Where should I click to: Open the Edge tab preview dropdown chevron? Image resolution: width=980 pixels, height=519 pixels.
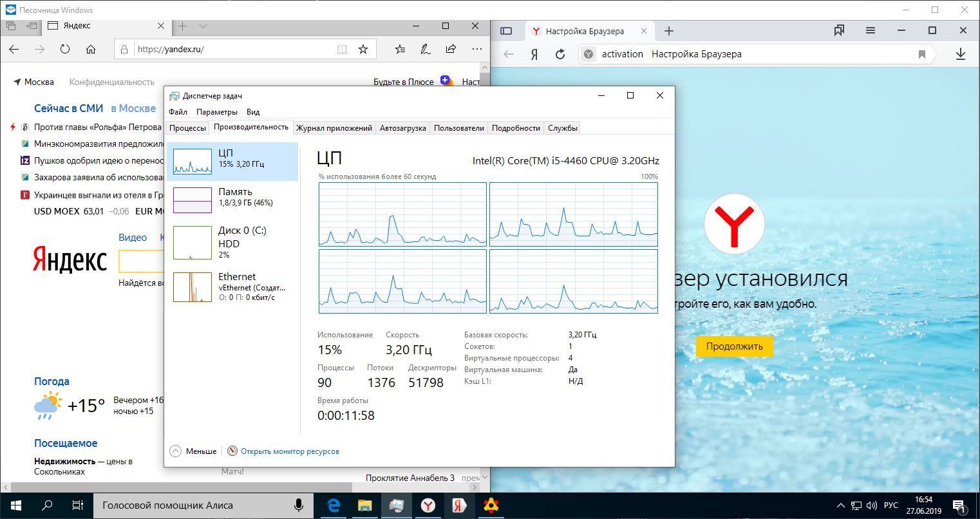point(203,26)
